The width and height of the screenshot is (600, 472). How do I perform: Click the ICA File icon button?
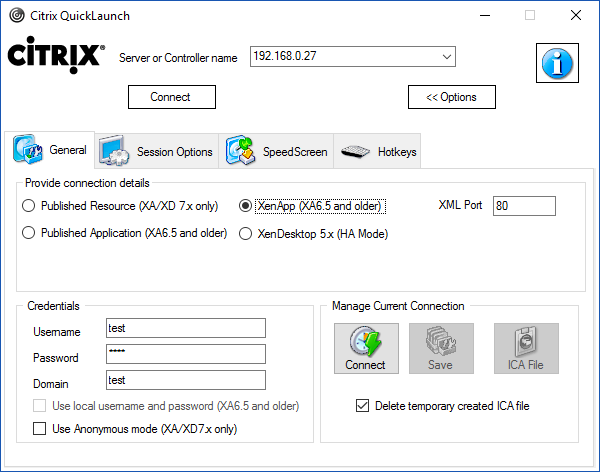click(526, 348)
